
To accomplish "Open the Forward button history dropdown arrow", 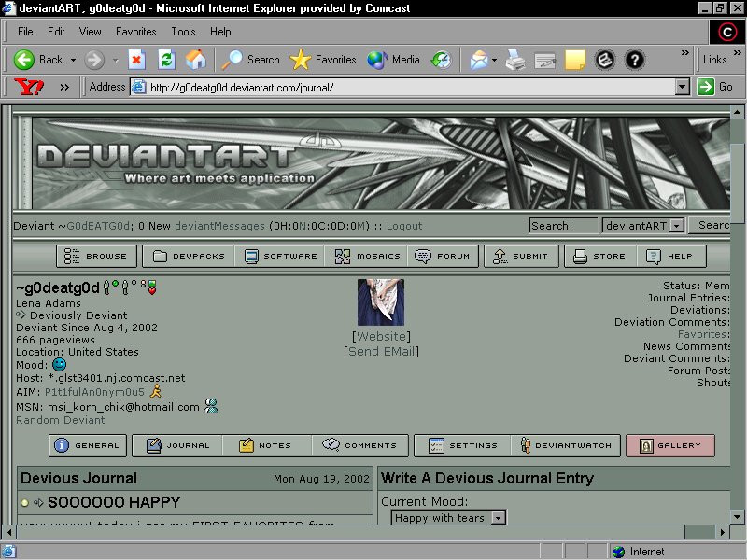I will click(x=115, y=60).
